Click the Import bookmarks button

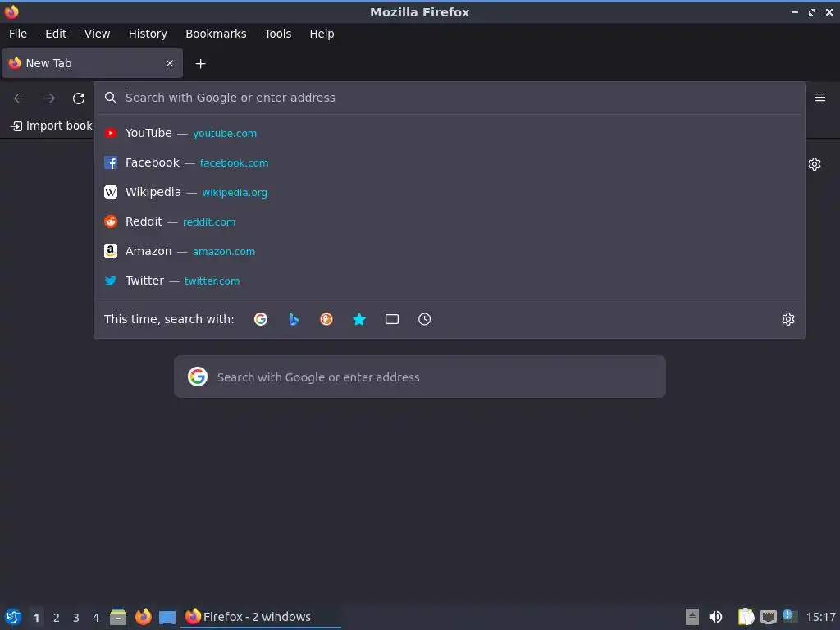click(x=52, y=126)
